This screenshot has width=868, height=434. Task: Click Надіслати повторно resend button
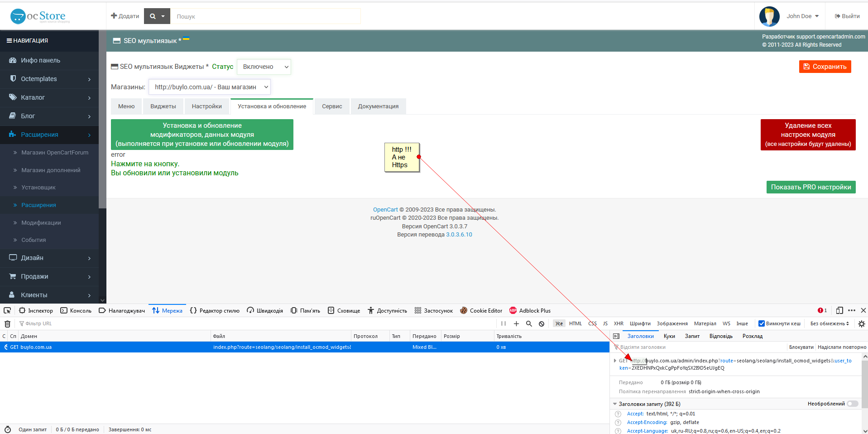(x=842, y=347)
